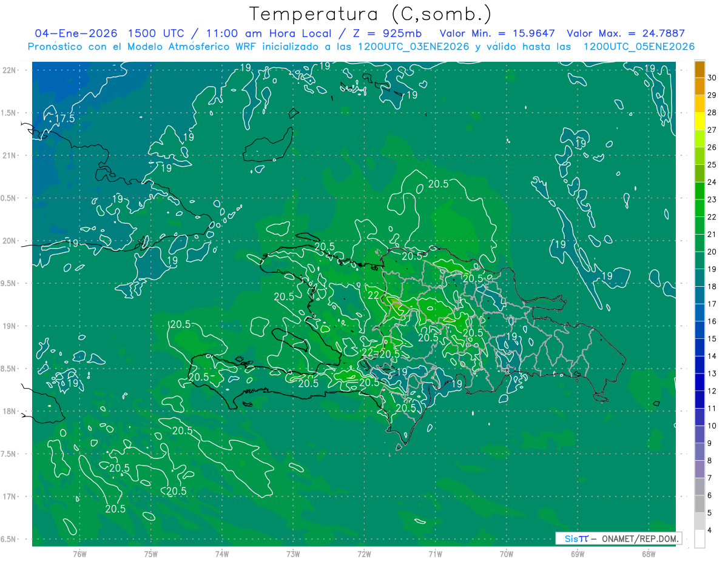Image resolution: width=728 pixels, height=562 pixels.
Task: Click the "6.5N" latitude label
Action: click(9, 540)
